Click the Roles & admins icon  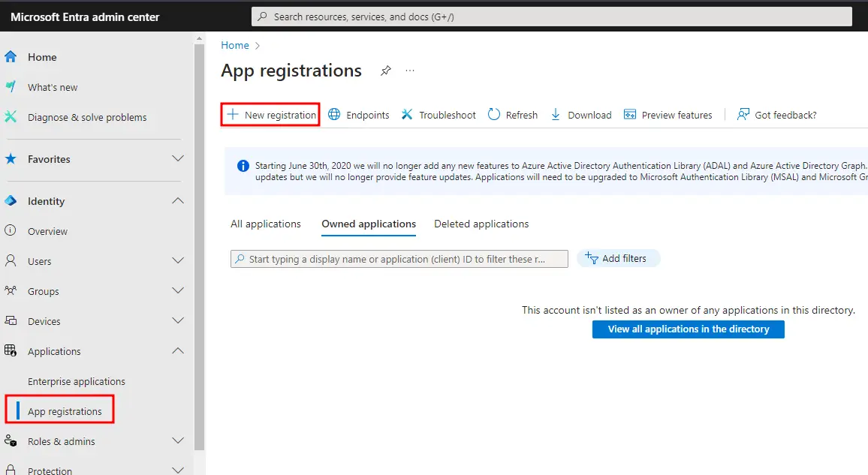click(11, 440)
